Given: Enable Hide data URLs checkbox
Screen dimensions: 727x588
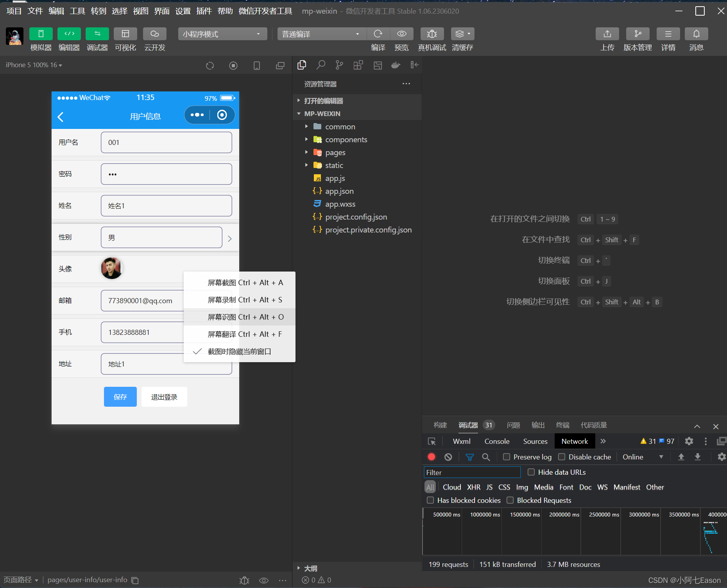Looking at the screenshot, I should pyautogui.click(x=531, y=472).
